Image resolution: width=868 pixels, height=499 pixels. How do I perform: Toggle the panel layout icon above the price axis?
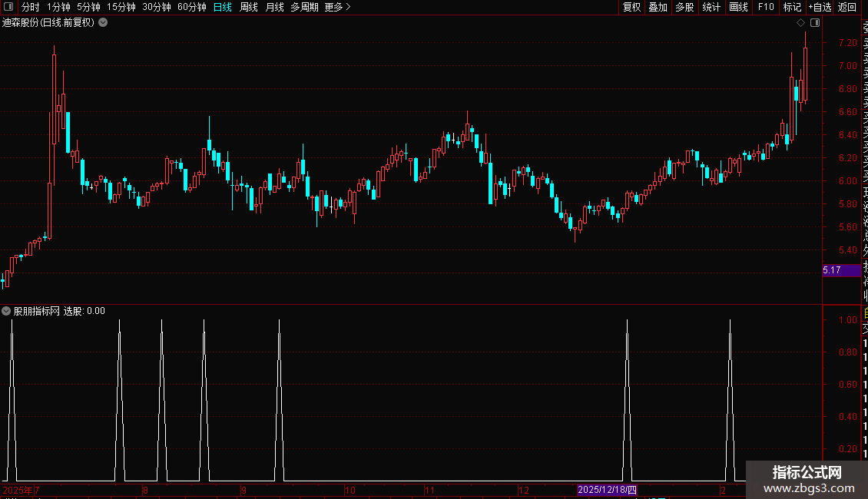(815, 23)
